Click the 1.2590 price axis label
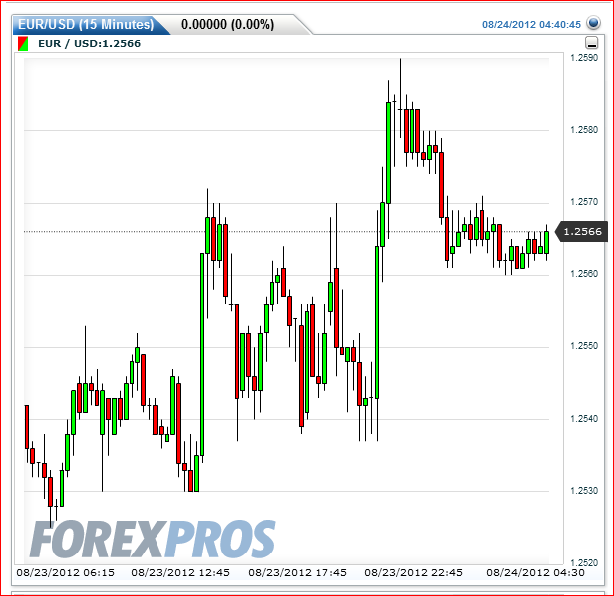Image resolution: width=614 pixels, height=596 pixels. [x=584, y=58]
